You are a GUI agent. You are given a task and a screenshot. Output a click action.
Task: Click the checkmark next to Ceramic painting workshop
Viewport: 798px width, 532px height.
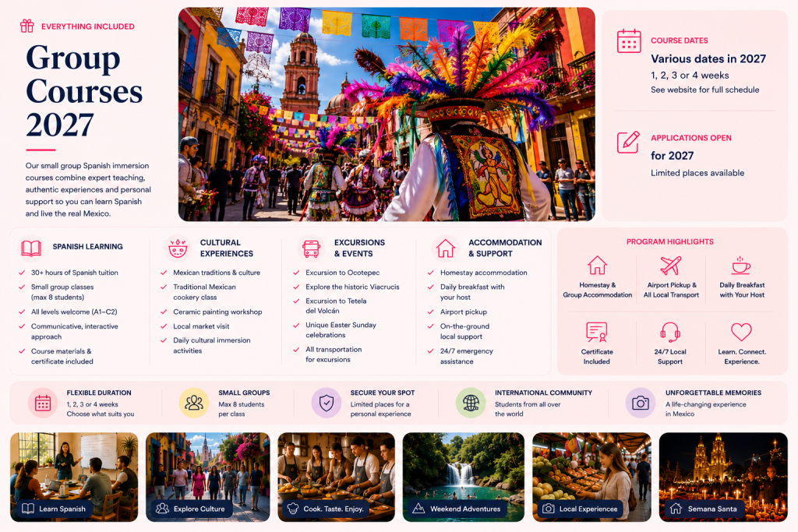(x=164, y=312)
